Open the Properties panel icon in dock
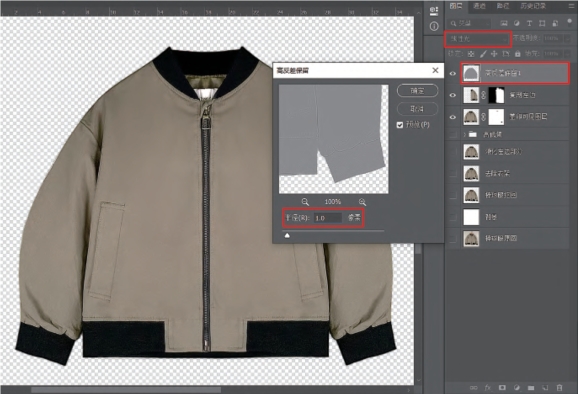The image size is (578, 394). click(434, 11)
